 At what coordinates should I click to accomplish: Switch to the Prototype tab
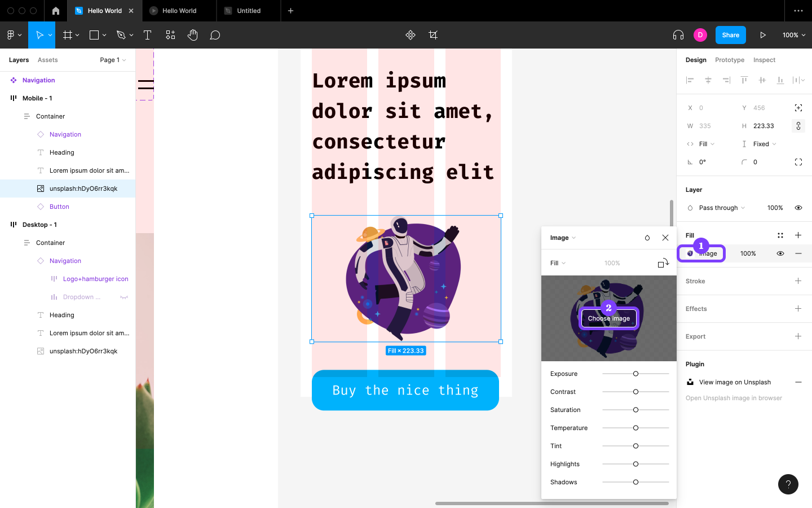[x=729, y=60]
